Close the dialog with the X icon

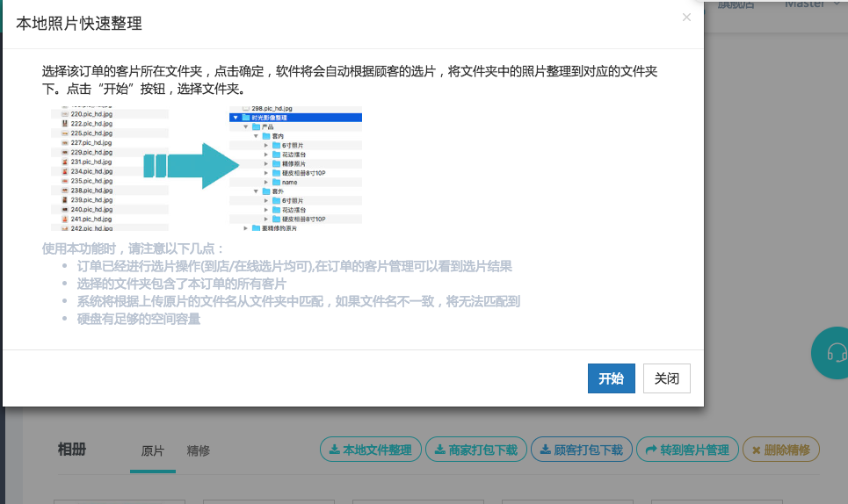click(686, 17)
